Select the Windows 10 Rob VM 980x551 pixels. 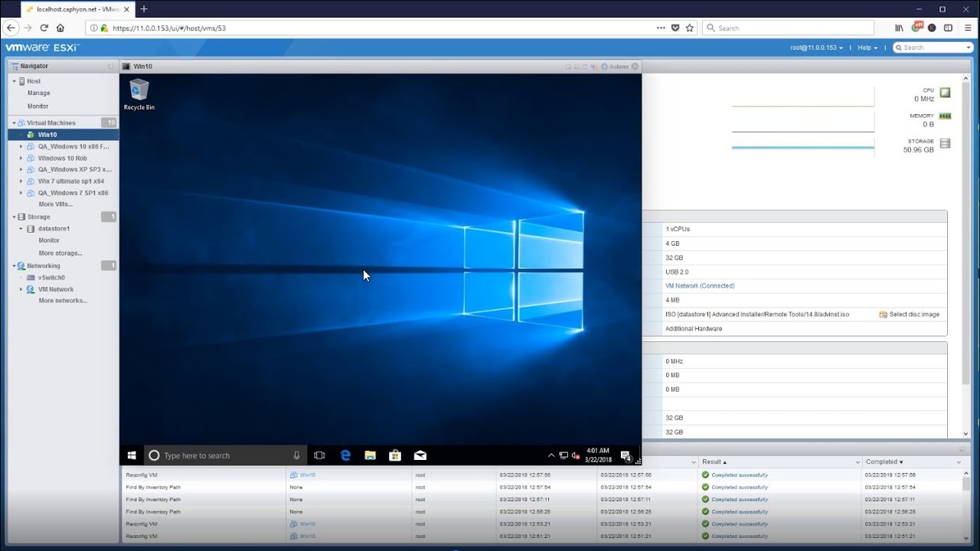(63, 158)
